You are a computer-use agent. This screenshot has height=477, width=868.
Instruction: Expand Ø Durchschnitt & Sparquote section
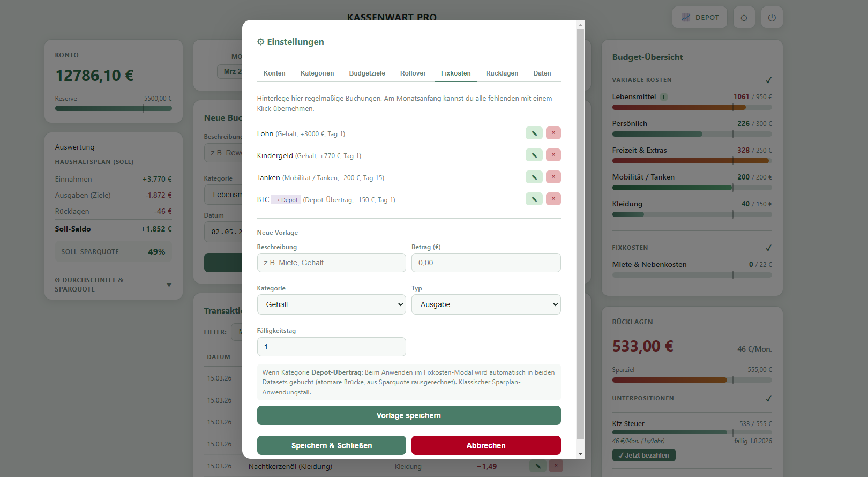[x=114, y=285]
